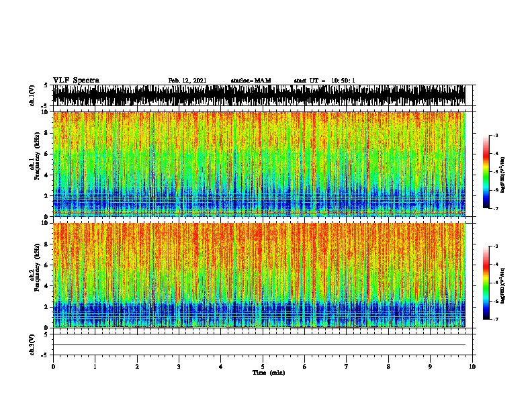Screen dimensions: 532x411
Task: Click time axis tick label "1"
Action: click(x=95, y=367)
